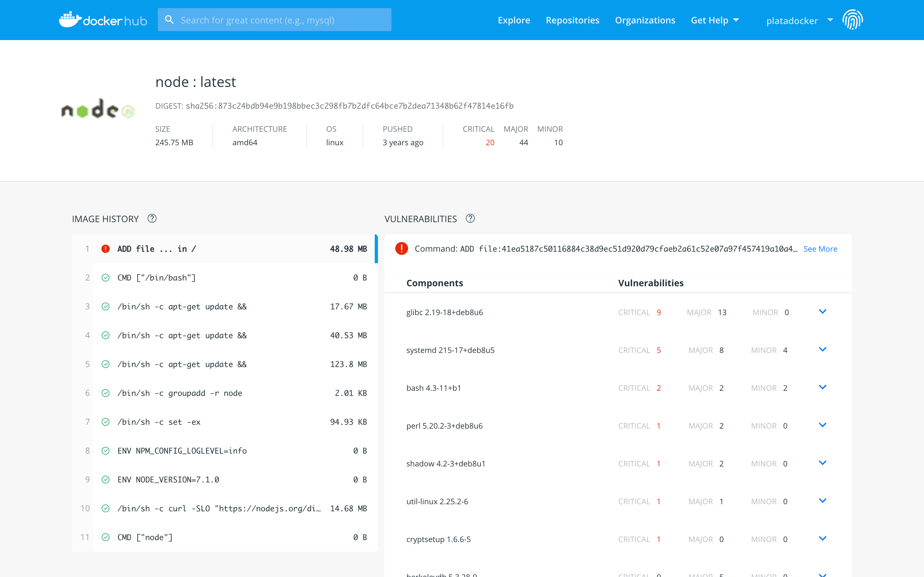
Task: Expand glibc 2.19-18+deb8u6 vulnerabilities
Action: (x=822, y=312)
